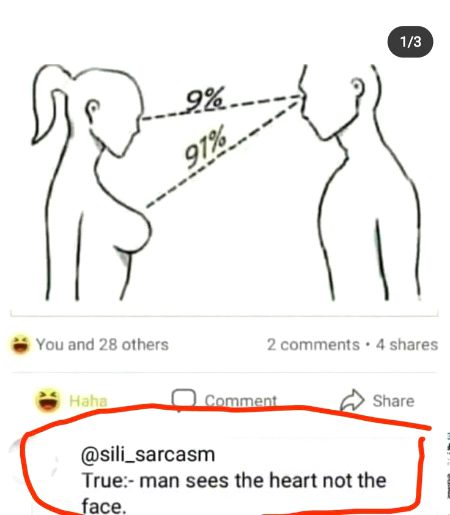Tap the Comment speech bubble icon
The width and height of the screenshot is (450, 515).
[x=183, y=399]
